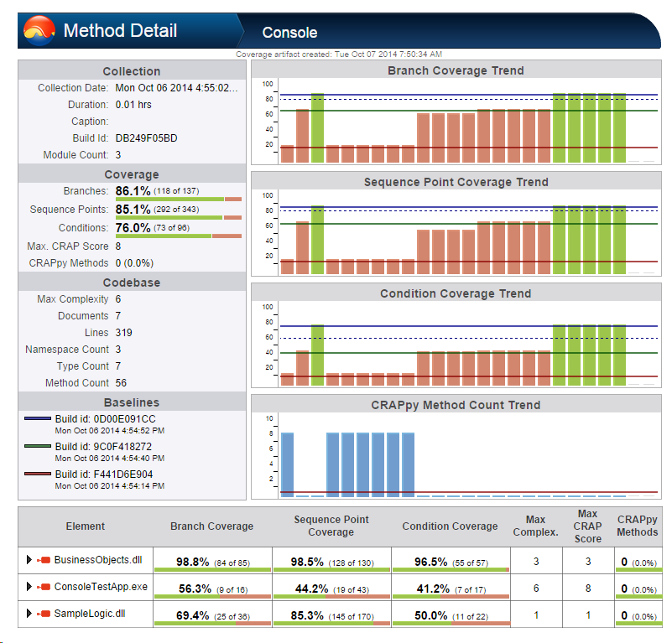Screen dimensions: 672x643
Task: Click the BusinessObjects.dll red module icon
Action: 44,560
